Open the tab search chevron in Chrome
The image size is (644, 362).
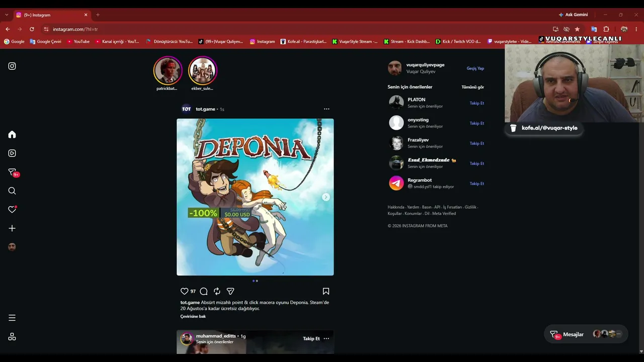(7, 15)
